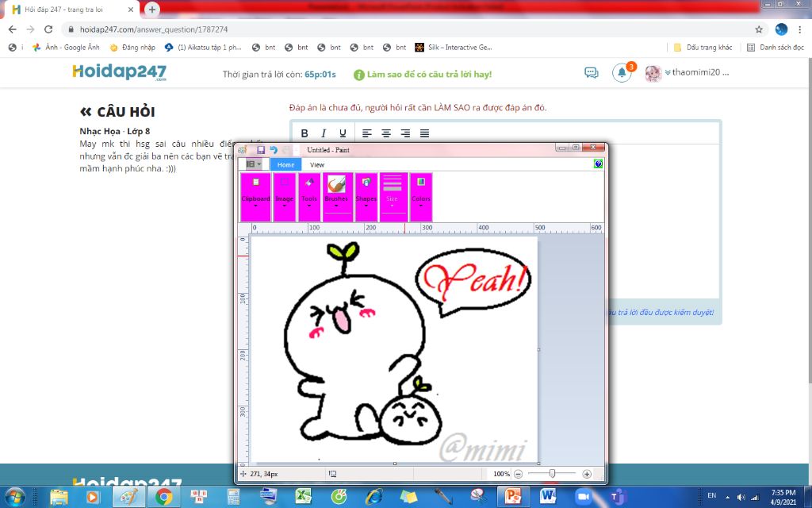This screenshot has width=812, height=508.
Task: Expand the Shapes group
Action: coord(366,197)
